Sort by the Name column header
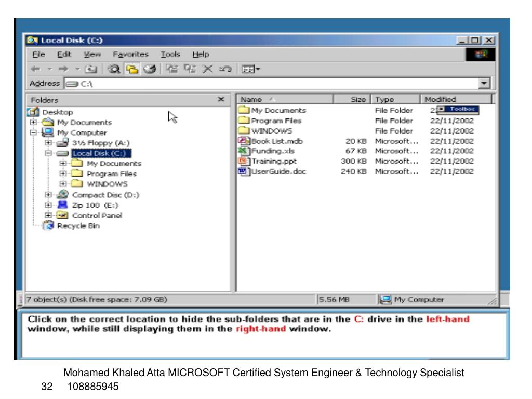This screenshot has width=532, height=399. point(285,99)
